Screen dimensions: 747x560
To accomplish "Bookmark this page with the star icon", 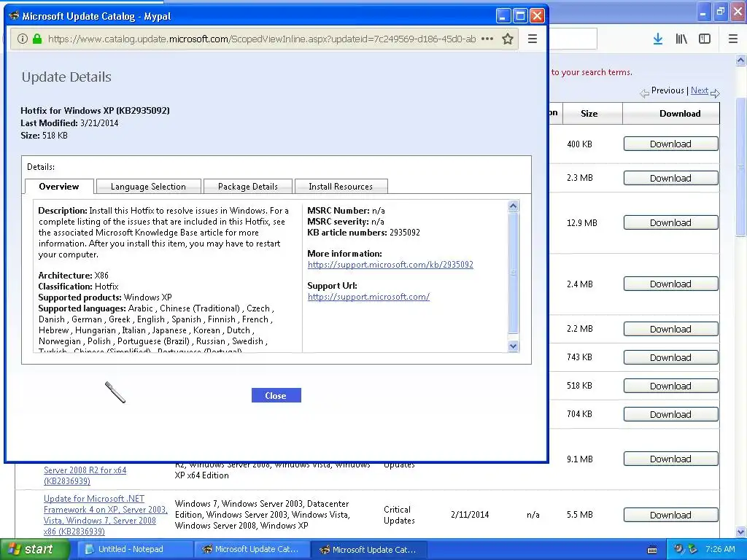I will tap(508, 39).
